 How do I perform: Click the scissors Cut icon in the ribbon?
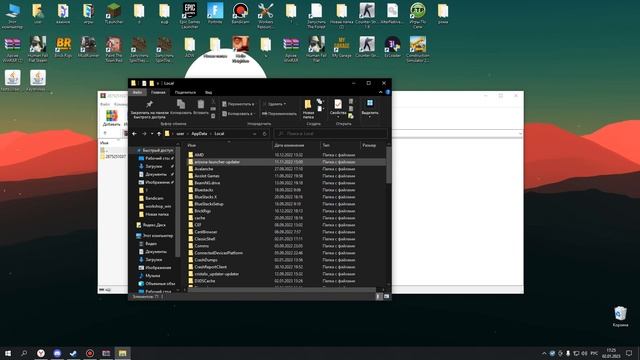(213, 102)
